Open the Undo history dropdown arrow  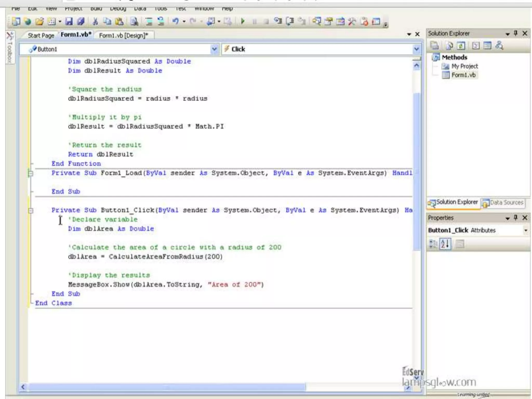coord(184,22)
